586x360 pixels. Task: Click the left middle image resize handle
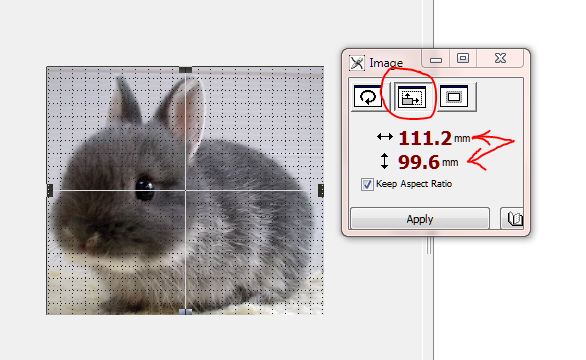[50, 190]
